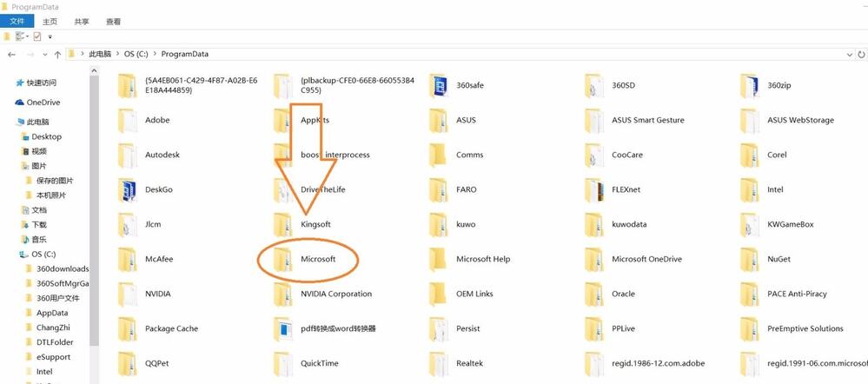Image resolution: width=868 pixels, height=384 pixels.
Task: Select the Intel folder in file list
Action: [x=762, y=189]
